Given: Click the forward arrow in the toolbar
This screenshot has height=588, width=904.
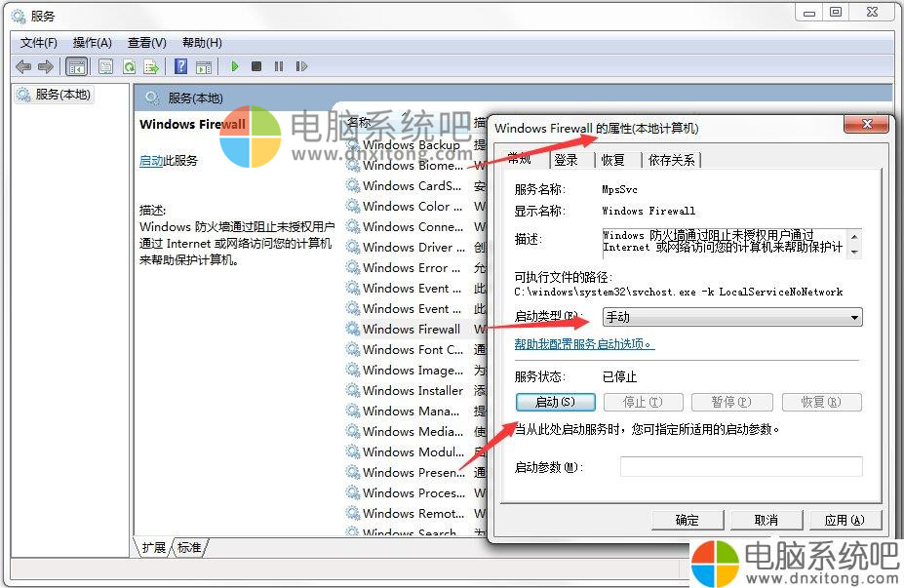Looking at the screenshot, I should 46,67.
